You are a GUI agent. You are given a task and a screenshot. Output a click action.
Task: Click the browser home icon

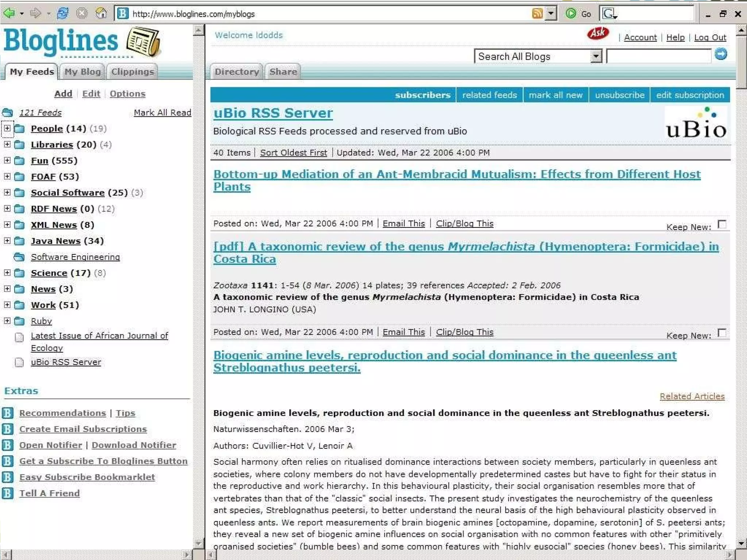pyautogui.click(x=101, y=13)
